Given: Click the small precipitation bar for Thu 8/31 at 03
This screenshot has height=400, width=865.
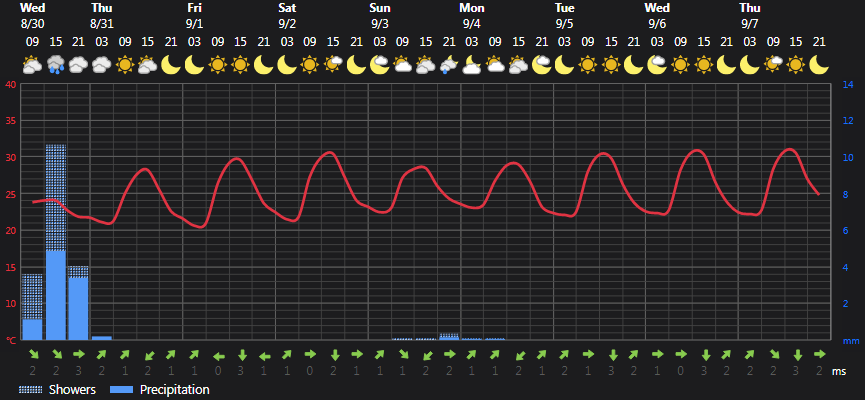Looking at the screenshot, I should tap(102, 337).
